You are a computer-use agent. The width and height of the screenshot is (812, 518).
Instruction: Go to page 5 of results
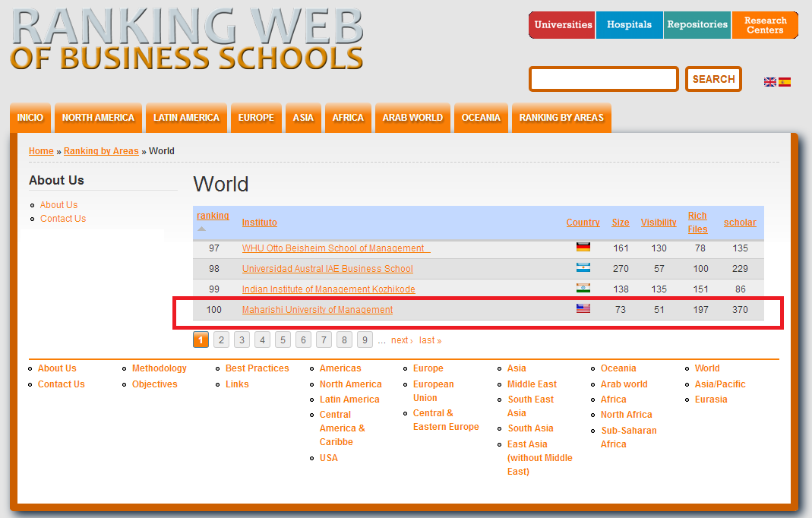[283, 340]
